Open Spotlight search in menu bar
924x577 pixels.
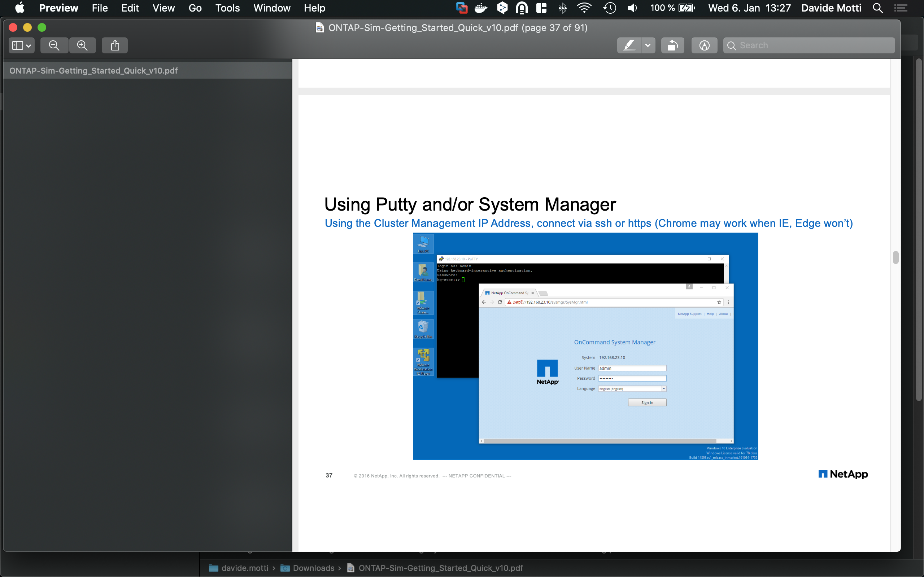[877, 8]
